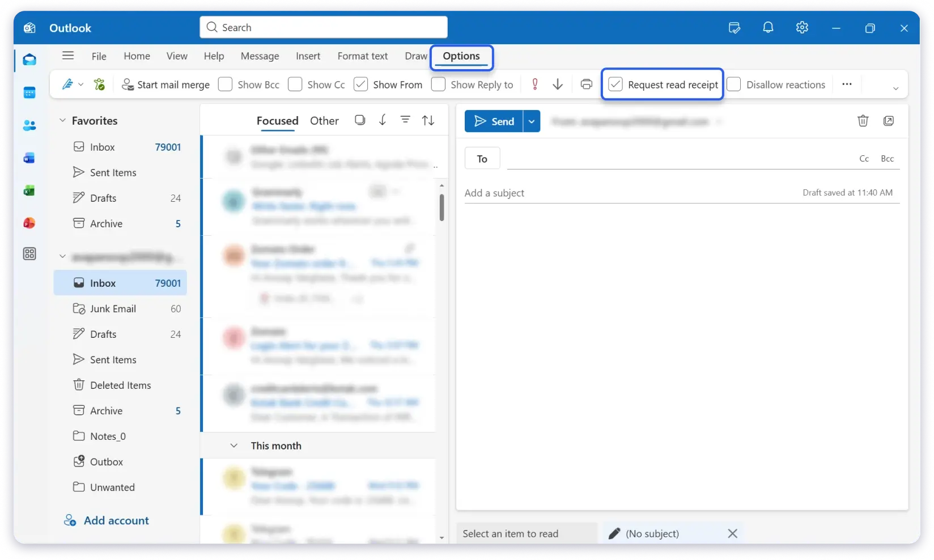Launch Excel from the left app bar

tap(29, 190)
